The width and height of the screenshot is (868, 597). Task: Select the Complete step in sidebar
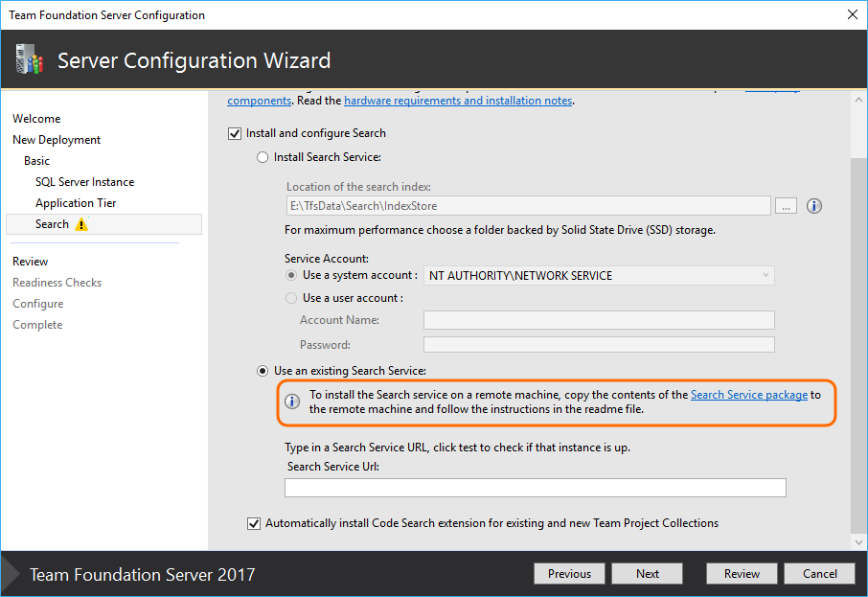point(37,325)
